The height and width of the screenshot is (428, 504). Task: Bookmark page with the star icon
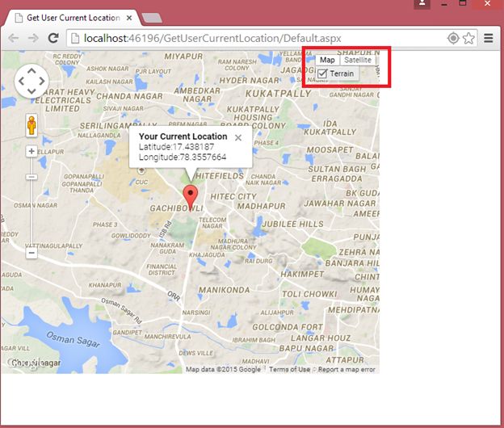tap(468, 38)
